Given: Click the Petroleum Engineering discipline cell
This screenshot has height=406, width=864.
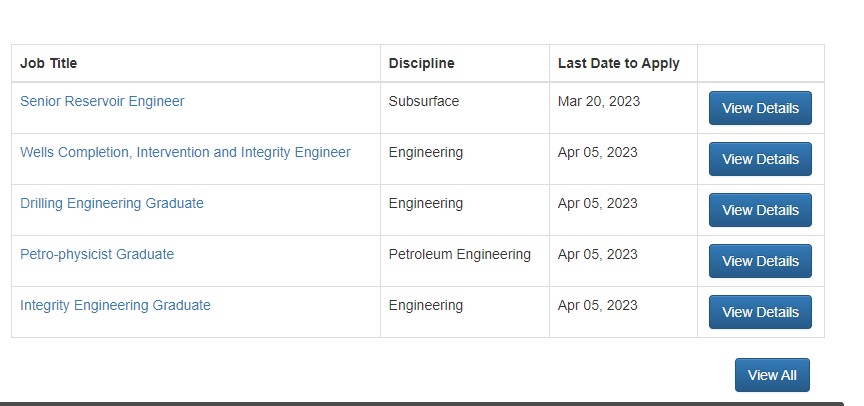Looking at the screenshot, I should point(459,254).
